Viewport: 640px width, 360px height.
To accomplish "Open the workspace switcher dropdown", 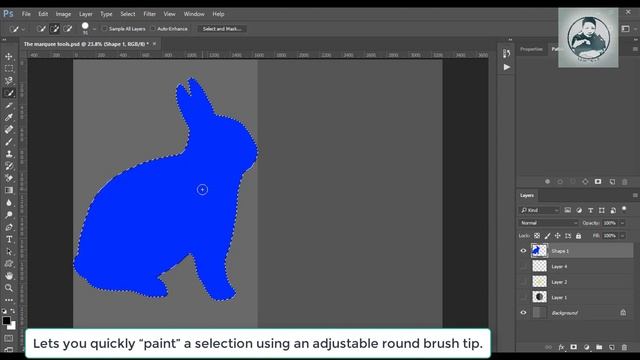I will point(626,29).
